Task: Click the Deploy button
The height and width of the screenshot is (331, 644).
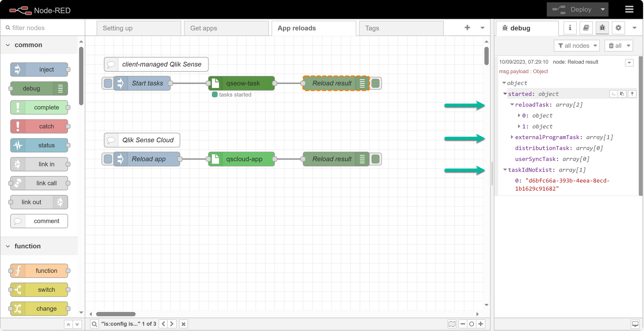Action: (572, 9)
